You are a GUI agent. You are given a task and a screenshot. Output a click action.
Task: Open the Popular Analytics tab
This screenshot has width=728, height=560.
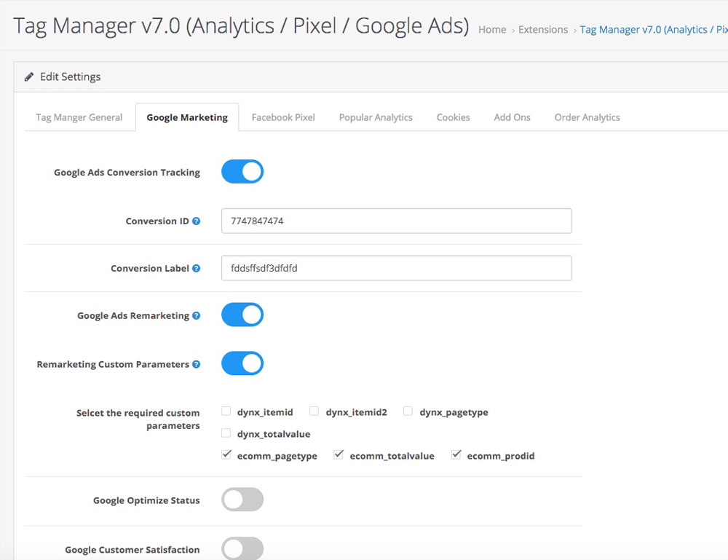376,117
